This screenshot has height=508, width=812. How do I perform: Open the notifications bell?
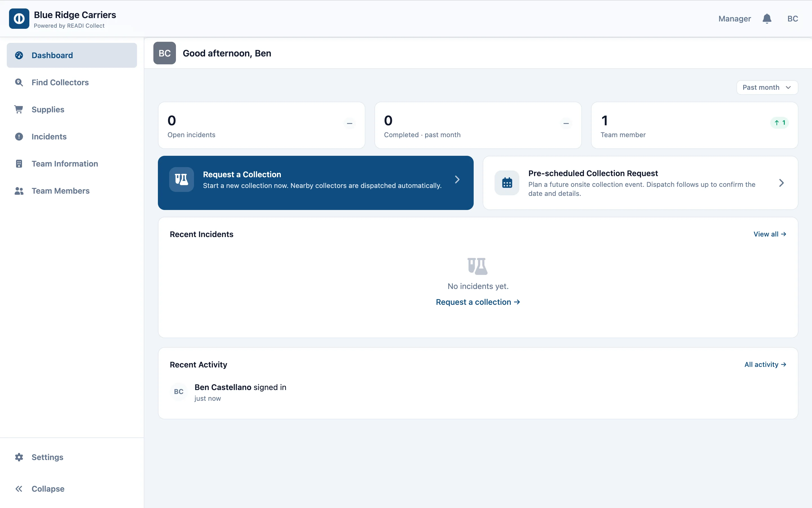(x=767, y=18)
